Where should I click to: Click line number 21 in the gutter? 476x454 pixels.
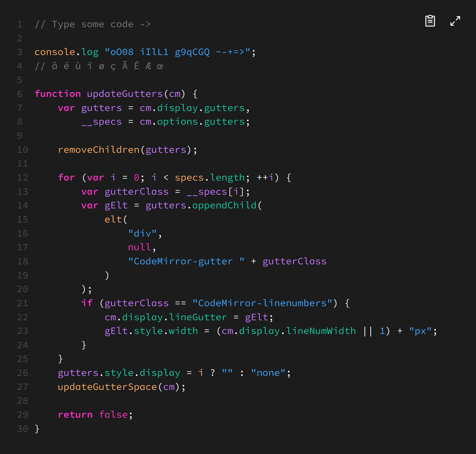[23, 303]
